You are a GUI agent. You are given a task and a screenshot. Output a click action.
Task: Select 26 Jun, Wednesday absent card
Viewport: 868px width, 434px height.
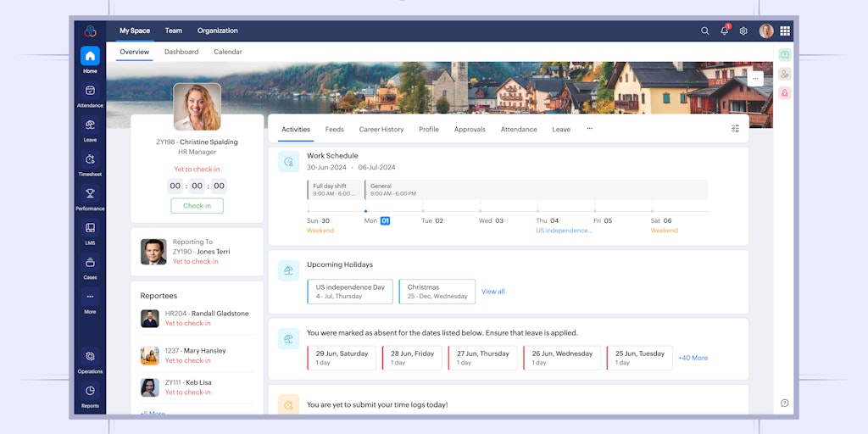pyautogui.click(x=562, y=359)
